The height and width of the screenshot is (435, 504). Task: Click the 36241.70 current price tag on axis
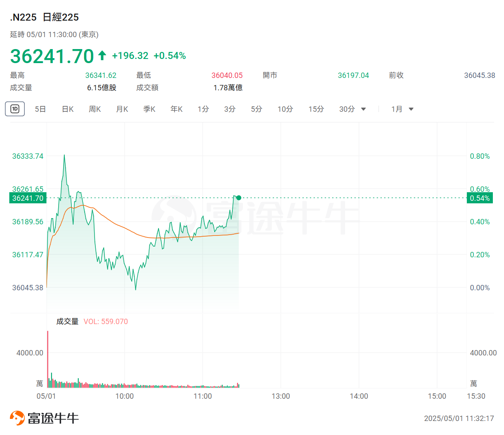[28, 198]
